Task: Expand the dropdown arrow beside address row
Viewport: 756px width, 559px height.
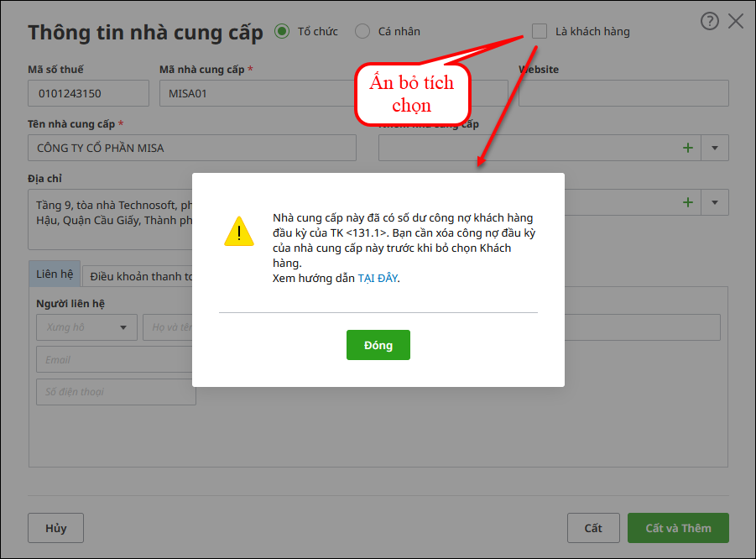Action: coord(715,202)
